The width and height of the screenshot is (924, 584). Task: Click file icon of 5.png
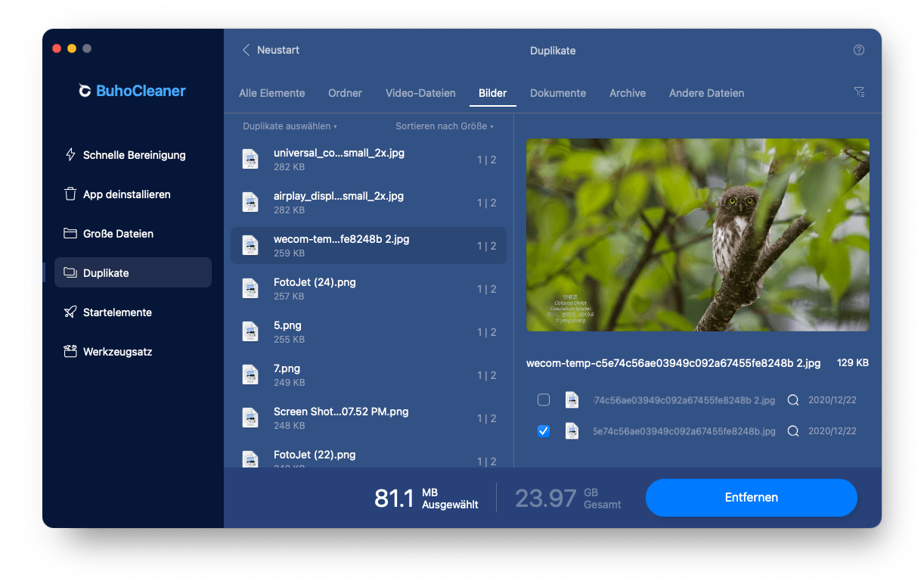pyautogui.click(x=250, y=331)
